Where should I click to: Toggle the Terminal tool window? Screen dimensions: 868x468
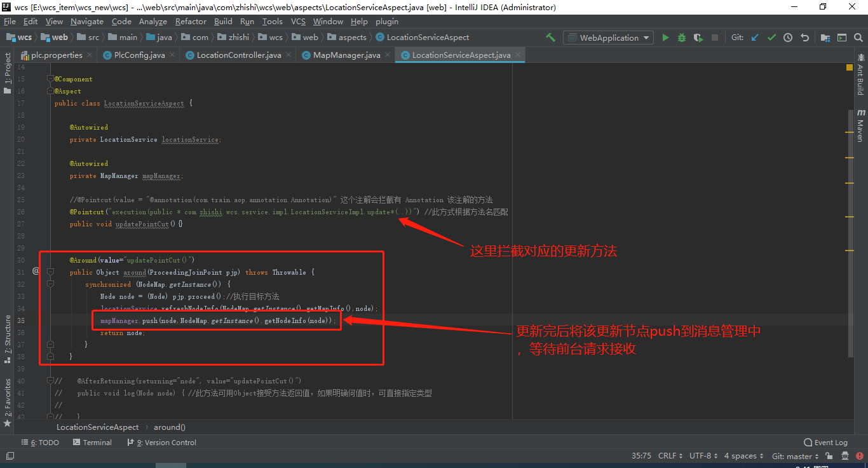[92, 443]
